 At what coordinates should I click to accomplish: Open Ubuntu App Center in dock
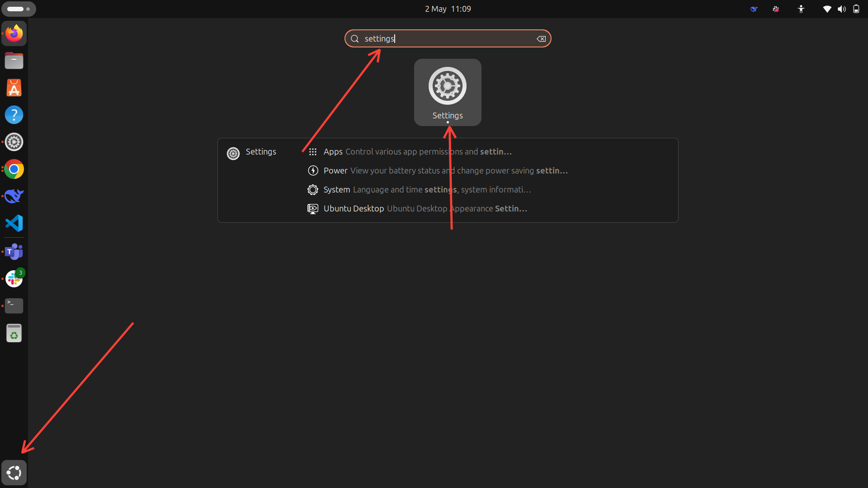(14, 88)
